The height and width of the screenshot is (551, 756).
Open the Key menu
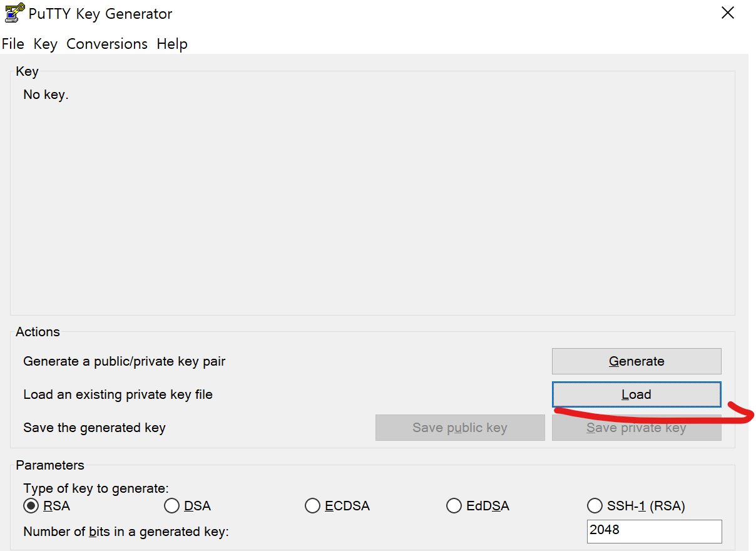click(x=46, y=44)
